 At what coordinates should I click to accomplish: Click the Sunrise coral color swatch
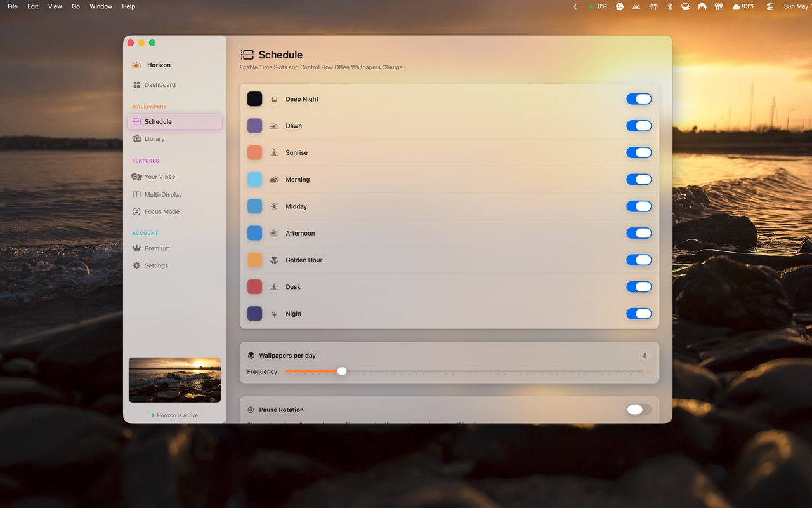click(x=254, y=152)
